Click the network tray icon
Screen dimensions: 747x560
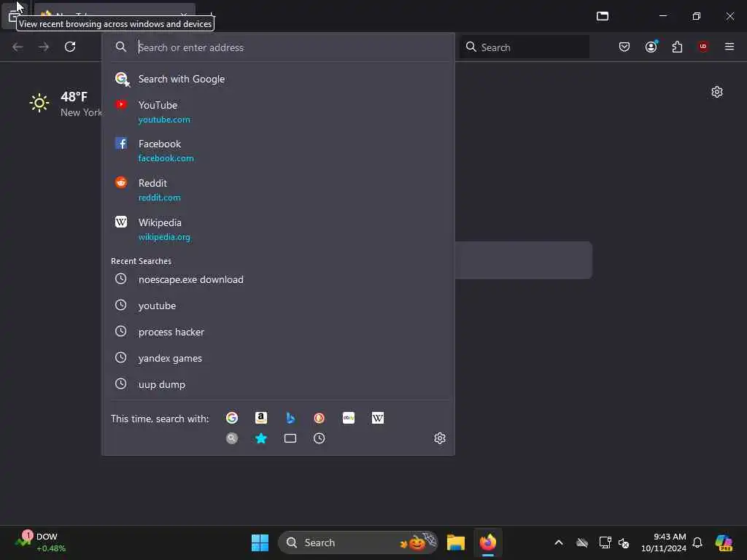(605, 542)
